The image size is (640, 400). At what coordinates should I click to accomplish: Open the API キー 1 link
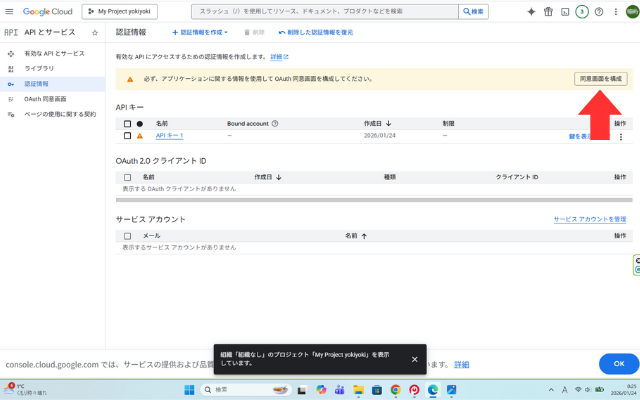tap(169, 136)
